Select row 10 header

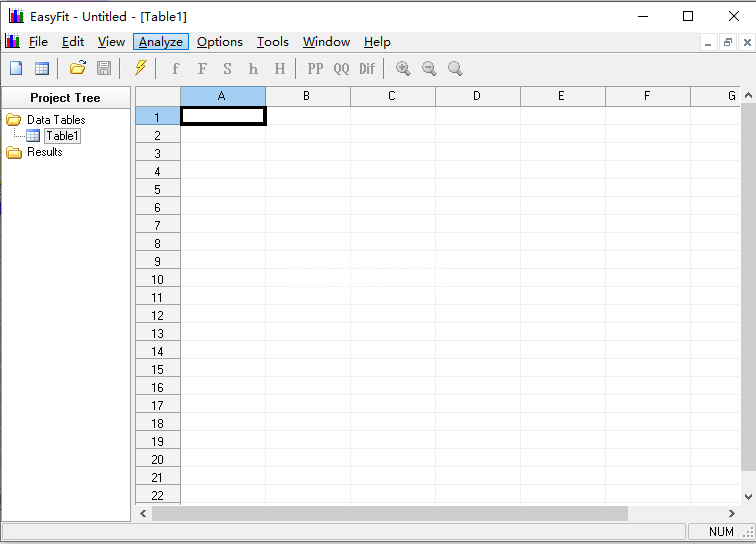[x=157, y=280]
